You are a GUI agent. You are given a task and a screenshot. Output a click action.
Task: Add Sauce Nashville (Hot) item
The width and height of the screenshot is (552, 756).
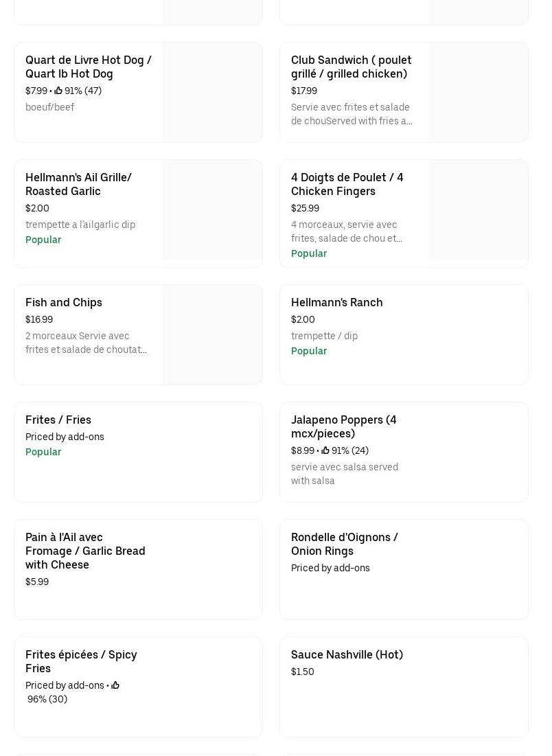(x=347, y=654)
